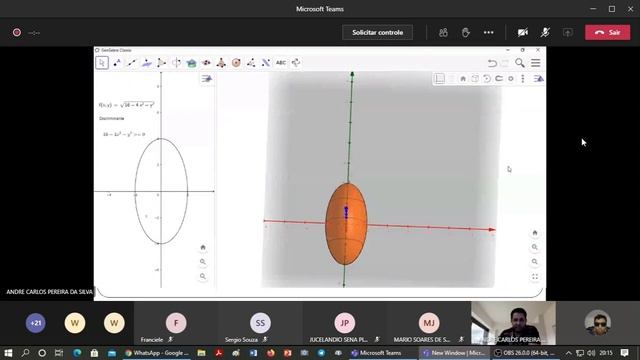Open projection type options in 3D style bar
Viewport: 640px width, 360px height.
click(x=511, y=79)
